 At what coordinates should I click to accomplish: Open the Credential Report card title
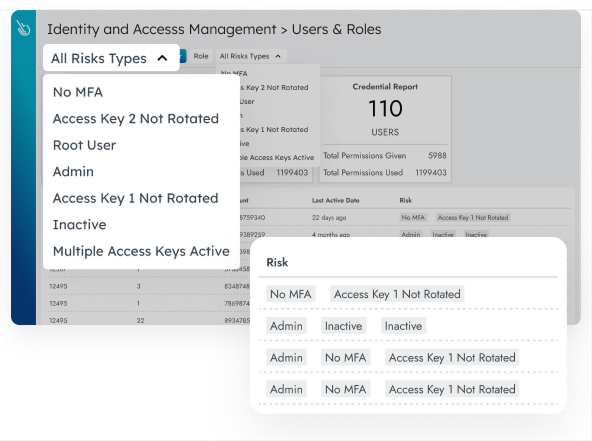tap(385, 86)
